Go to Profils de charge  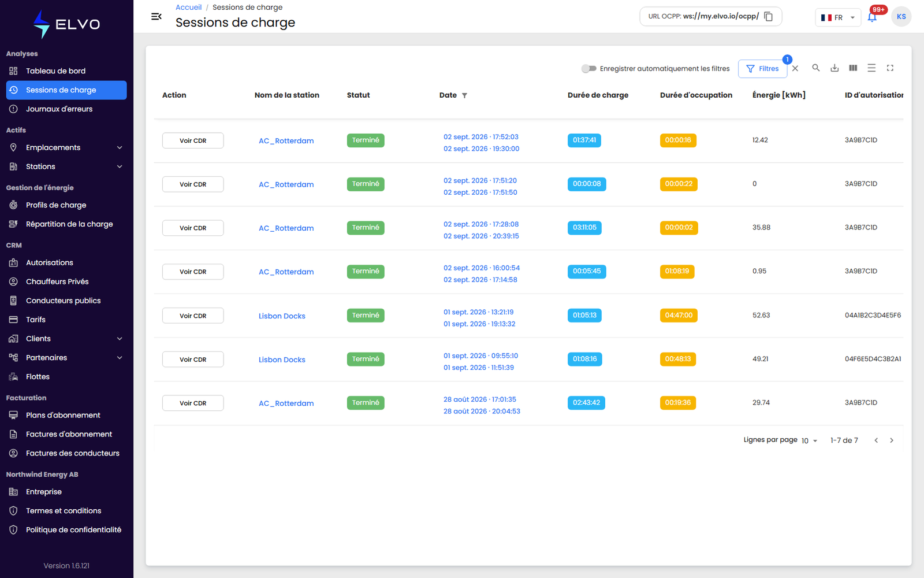click(x=66, y=205)
